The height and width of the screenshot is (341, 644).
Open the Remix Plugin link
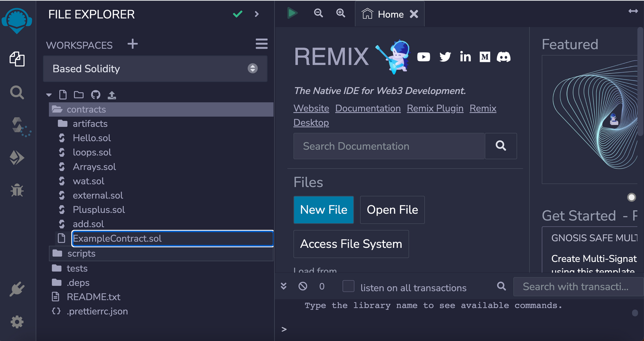tap(435, 108)
